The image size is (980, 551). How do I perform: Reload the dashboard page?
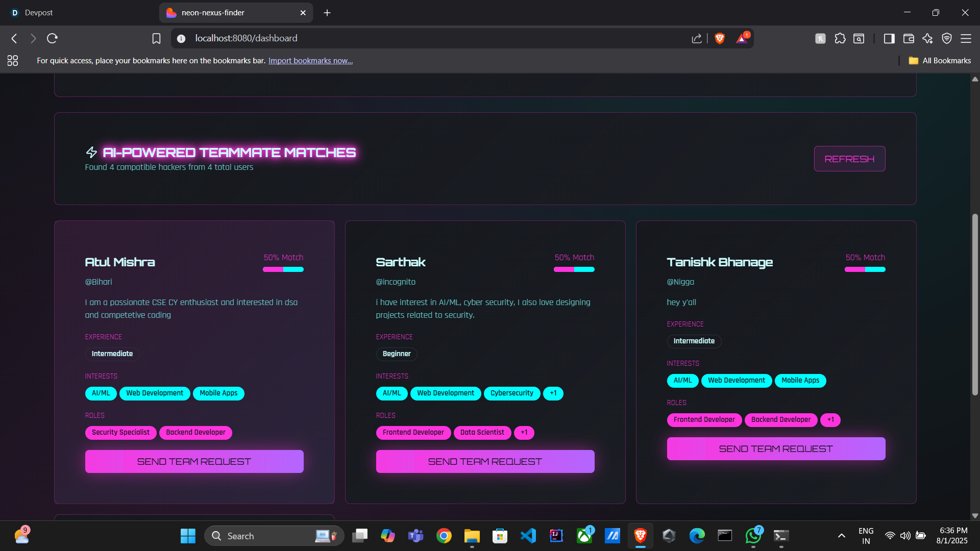[x=52, y=38]
